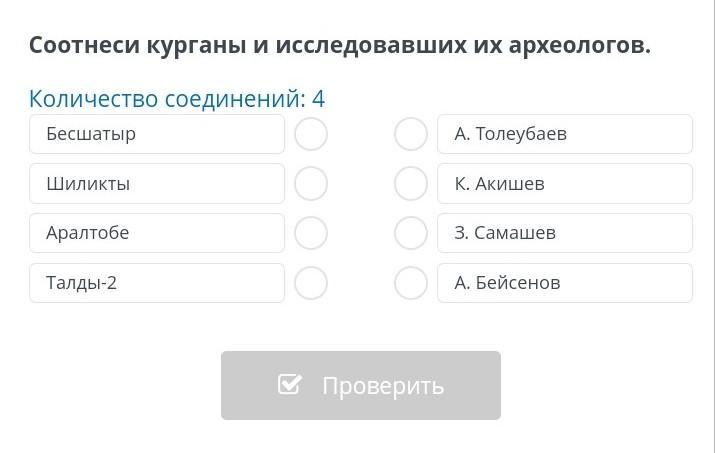Click the Количество соединений: 4 label
The height and width of the screenshot is (453, 715).
click(177, 99)
